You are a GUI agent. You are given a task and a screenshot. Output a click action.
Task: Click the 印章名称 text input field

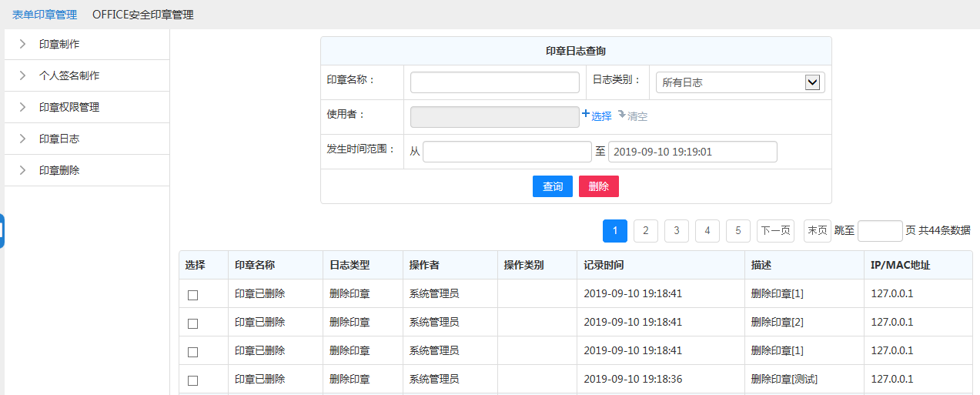[x=494, y=82]
